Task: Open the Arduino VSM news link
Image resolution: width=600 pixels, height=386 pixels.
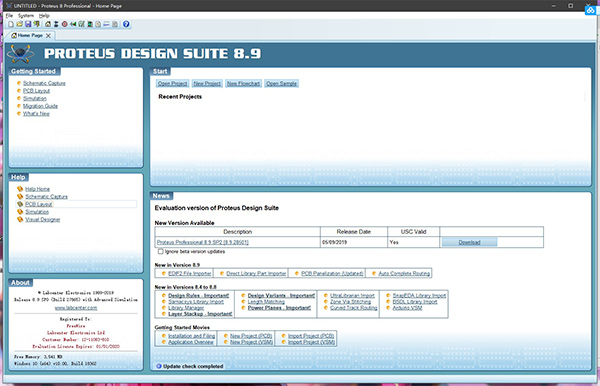Action: 407,308
